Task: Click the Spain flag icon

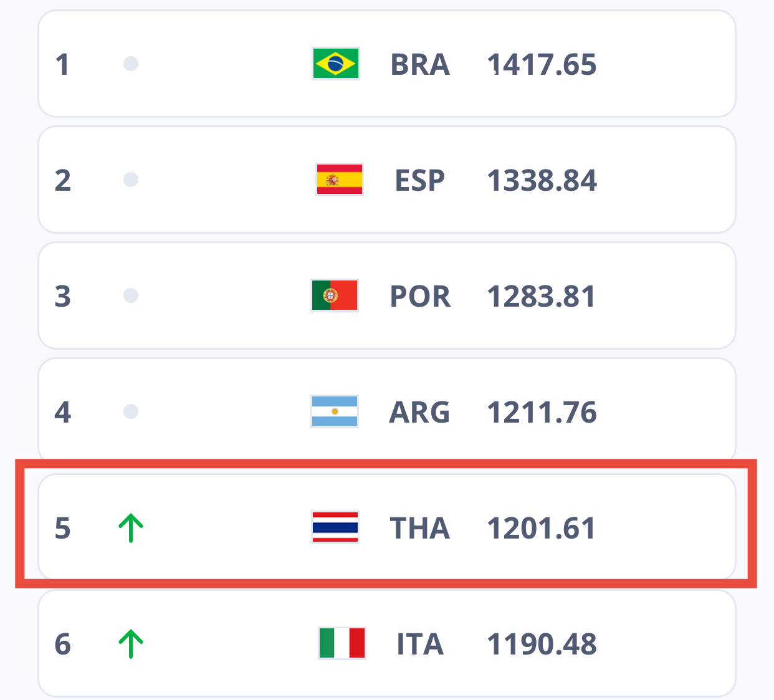Action: pos(340,180)
